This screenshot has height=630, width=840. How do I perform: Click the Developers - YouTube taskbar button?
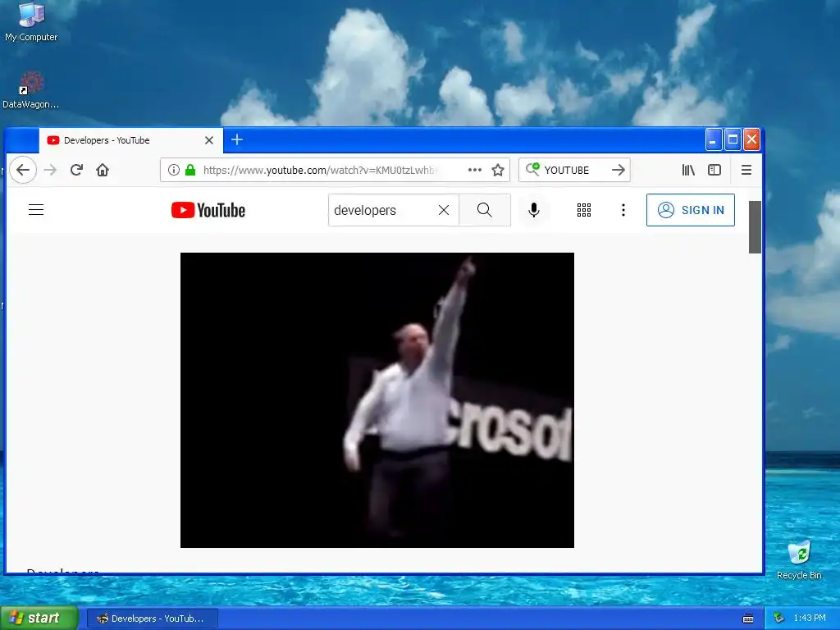152,619
